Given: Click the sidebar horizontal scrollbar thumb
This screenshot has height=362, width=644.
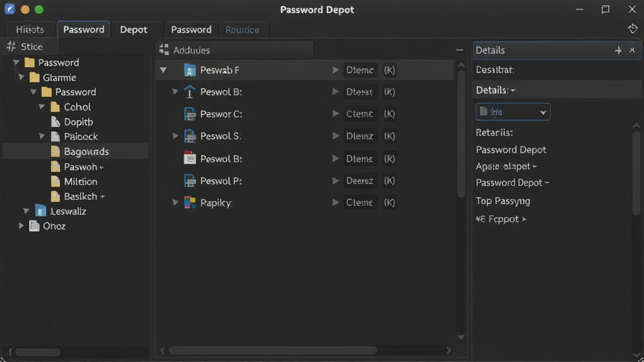Looking at the screenshot, I should pyautogui.click(x=38, y=352).
